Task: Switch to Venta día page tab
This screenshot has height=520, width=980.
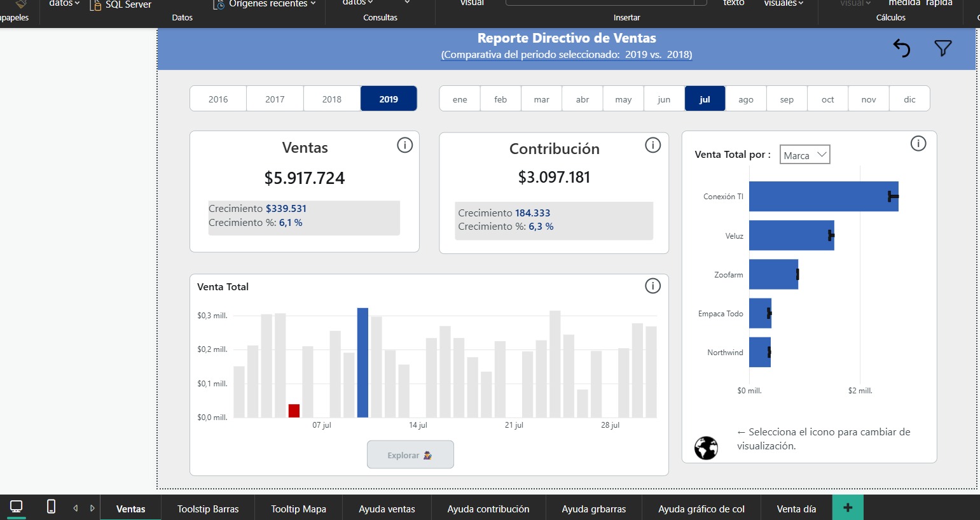Action: point(796,508)
